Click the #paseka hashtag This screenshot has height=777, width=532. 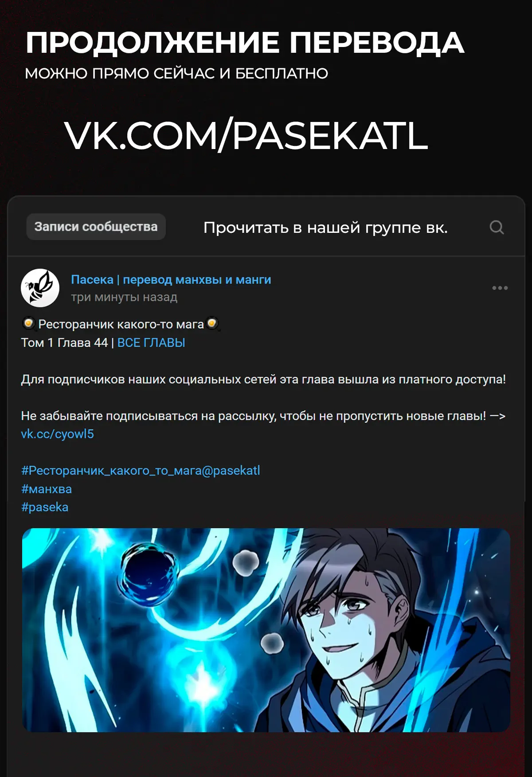pyautogui.click(x=45, y=507)
